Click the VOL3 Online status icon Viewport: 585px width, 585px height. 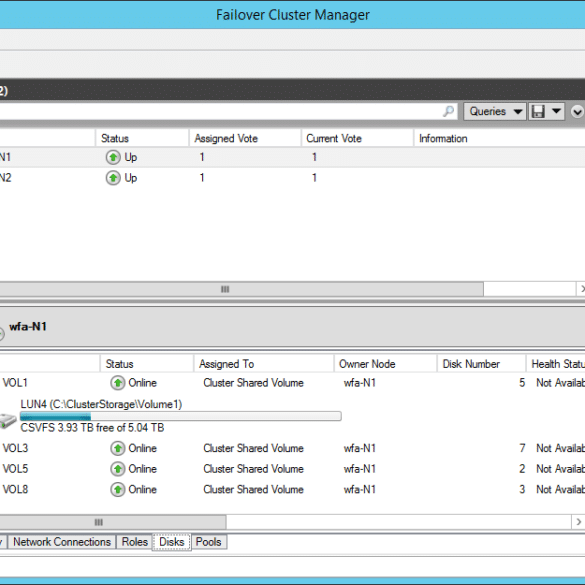[118, 448]
